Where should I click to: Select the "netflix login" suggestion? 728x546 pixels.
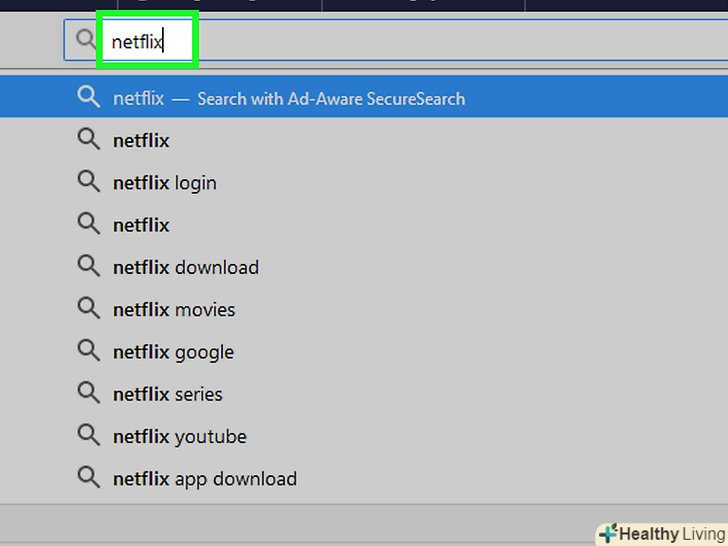click(165, 183)
